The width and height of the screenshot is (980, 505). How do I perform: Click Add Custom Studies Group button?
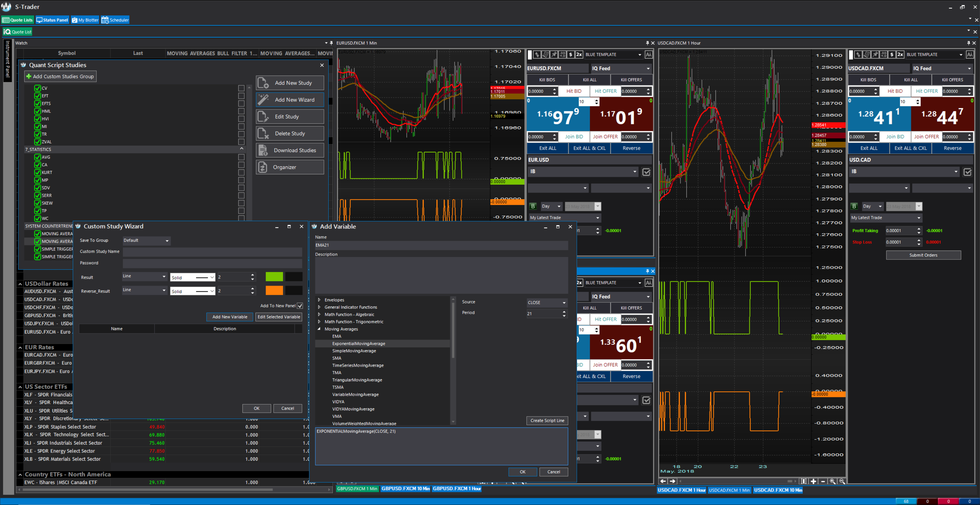point(60,77)
